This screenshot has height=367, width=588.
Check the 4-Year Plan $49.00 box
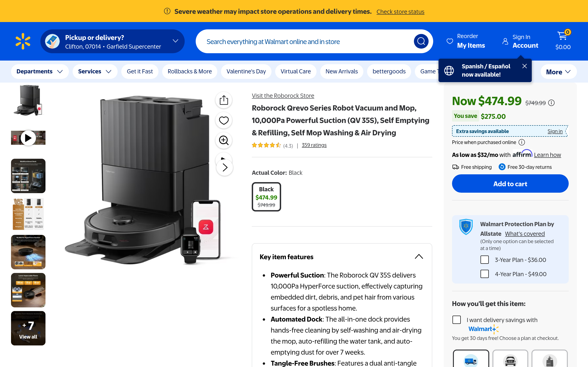(484, 274)
